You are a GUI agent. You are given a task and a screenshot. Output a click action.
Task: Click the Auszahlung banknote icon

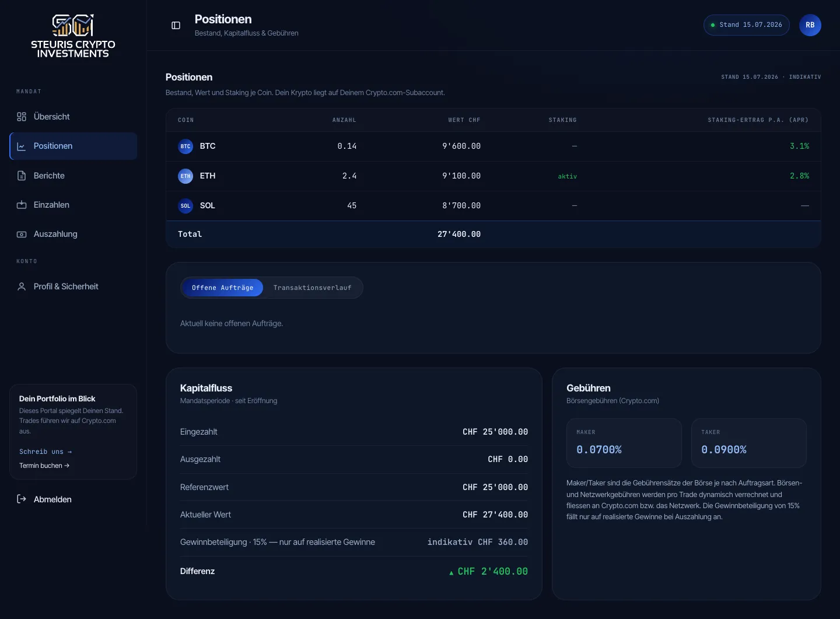[x=22, y=234]
